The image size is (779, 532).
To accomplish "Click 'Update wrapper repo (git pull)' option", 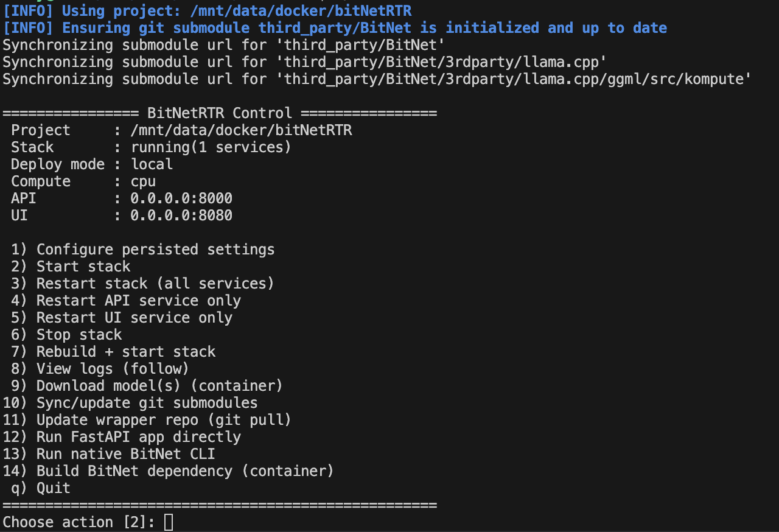I will coord(164,420).
